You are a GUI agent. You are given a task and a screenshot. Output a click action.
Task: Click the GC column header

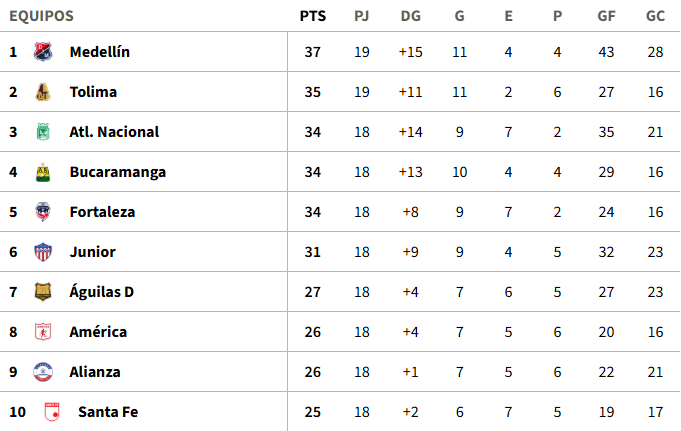coord(655,16)
